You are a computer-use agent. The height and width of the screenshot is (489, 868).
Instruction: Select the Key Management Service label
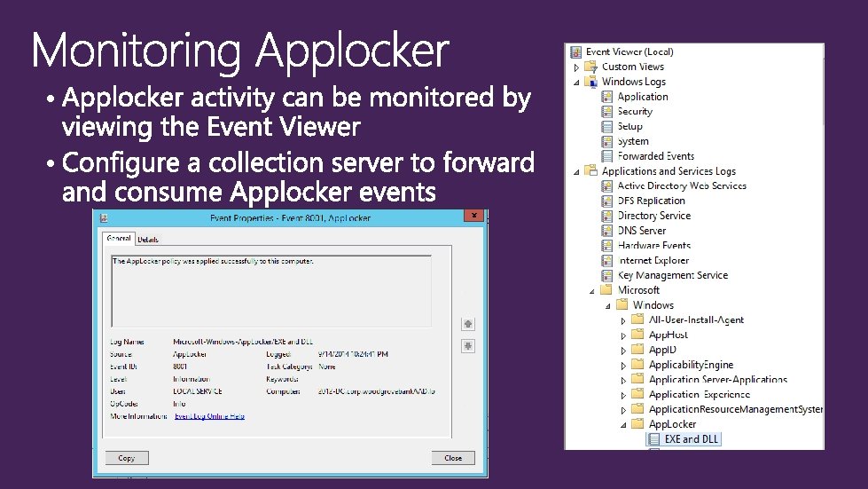pyautogui.click(x=673, y=275)
